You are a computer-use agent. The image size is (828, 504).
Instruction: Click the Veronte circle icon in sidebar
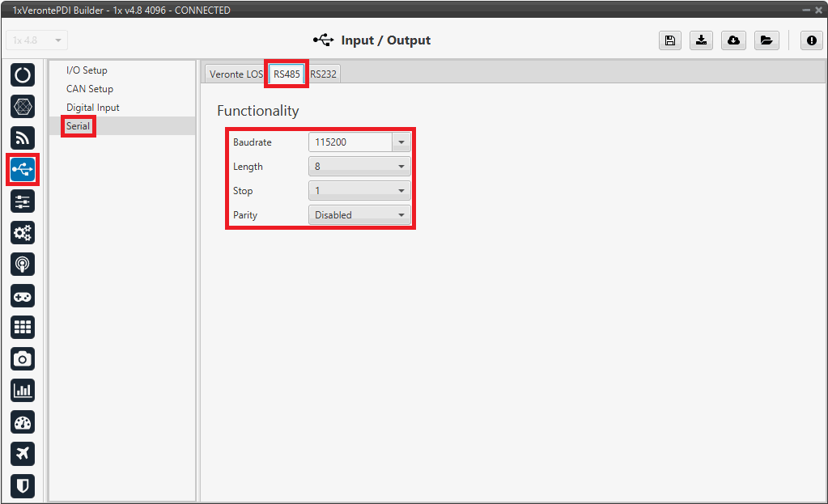(23, 75)
